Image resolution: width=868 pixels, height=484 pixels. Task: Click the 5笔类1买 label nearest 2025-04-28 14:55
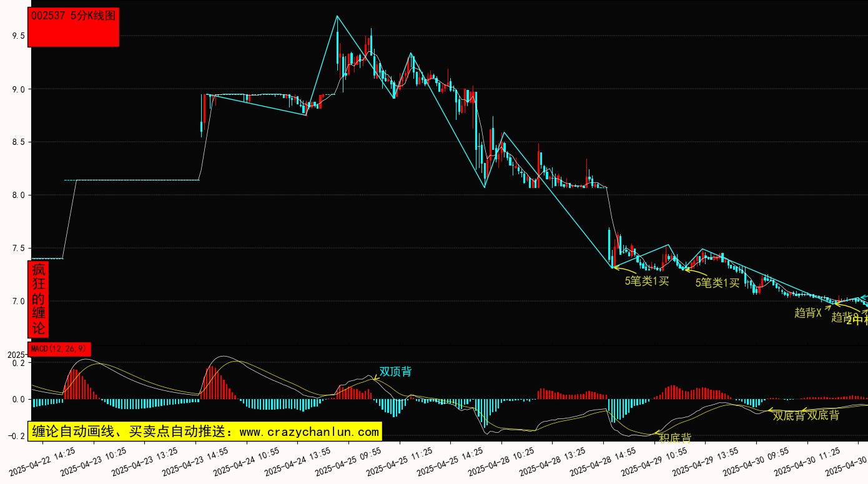(647, 280)
